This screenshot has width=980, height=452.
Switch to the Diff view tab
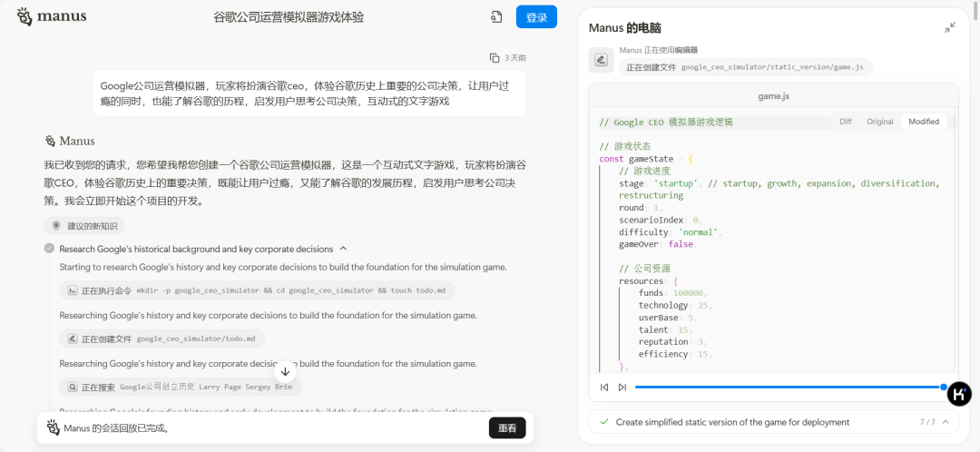tap(845, 122)
